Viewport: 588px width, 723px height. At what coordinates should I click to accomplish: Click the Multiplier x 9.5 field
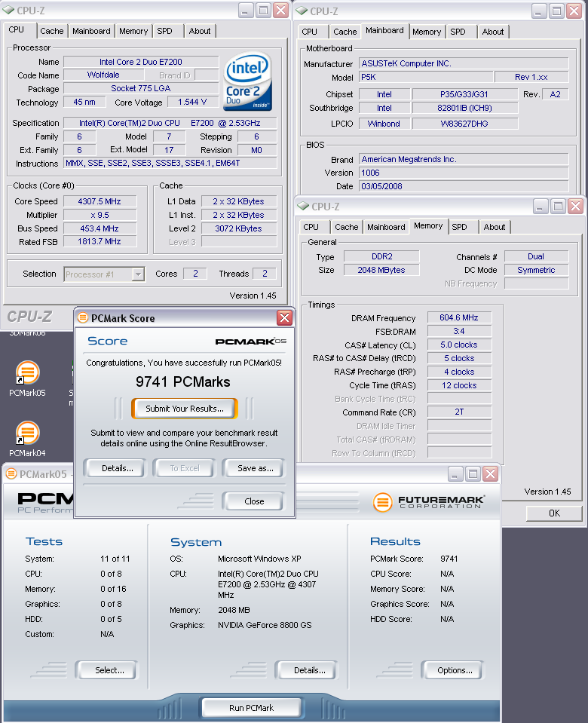[100, 215]
